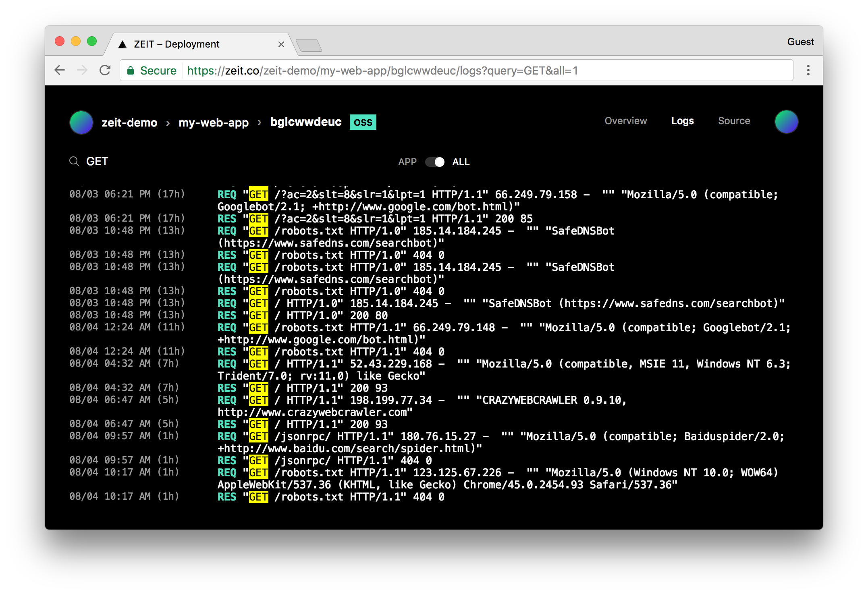Click the address bar URL

(x=382, y=71)
